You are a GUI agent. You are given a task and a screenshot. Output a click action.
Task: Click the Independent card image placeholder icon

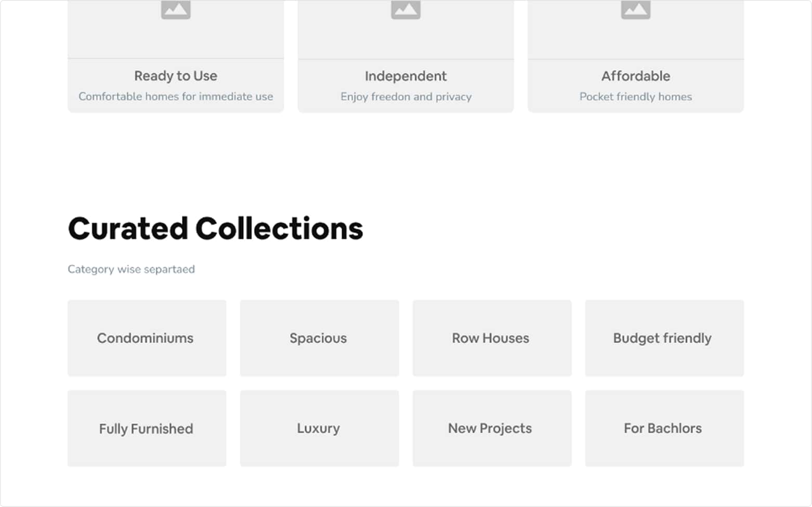coord(405,9)
